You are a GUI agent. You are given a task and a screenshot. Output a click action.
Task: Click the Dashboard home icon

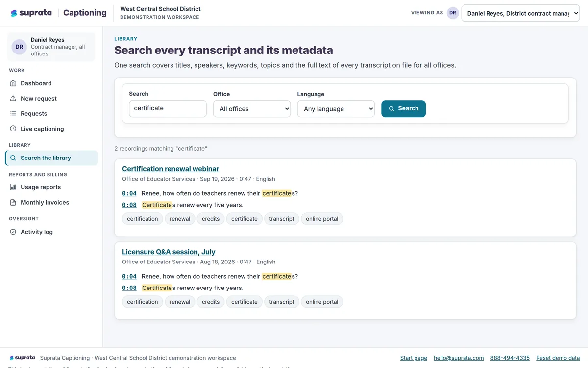click(x=13, y=83)
